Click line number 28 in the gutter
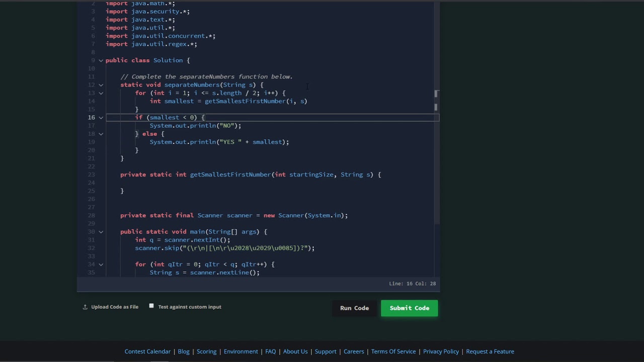Screen dimensions: 644x362 click(x=91, y=215)
